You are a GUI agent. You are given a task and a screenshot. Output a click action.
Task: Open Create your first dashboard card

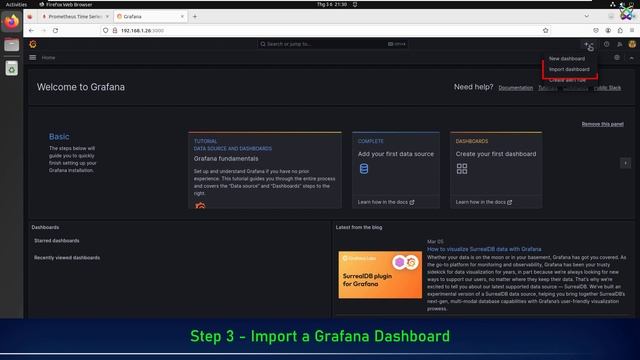(496, 170)
